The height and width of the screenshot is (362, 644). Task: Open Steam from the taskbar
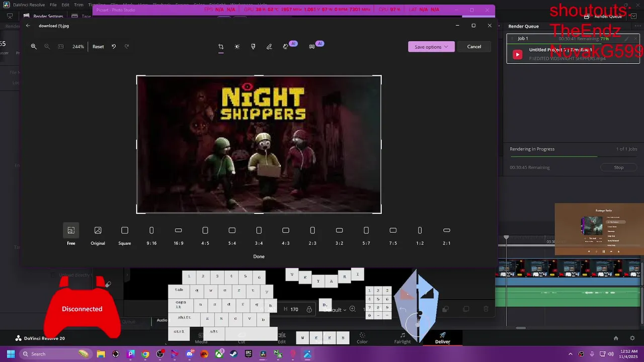click(234, 354)
